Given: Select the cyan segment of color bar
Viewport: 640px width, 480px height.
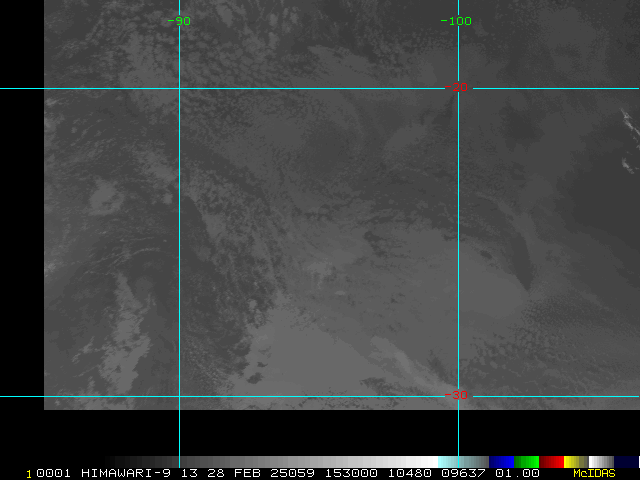Looking at the screenshot, I should click(463, 462).
